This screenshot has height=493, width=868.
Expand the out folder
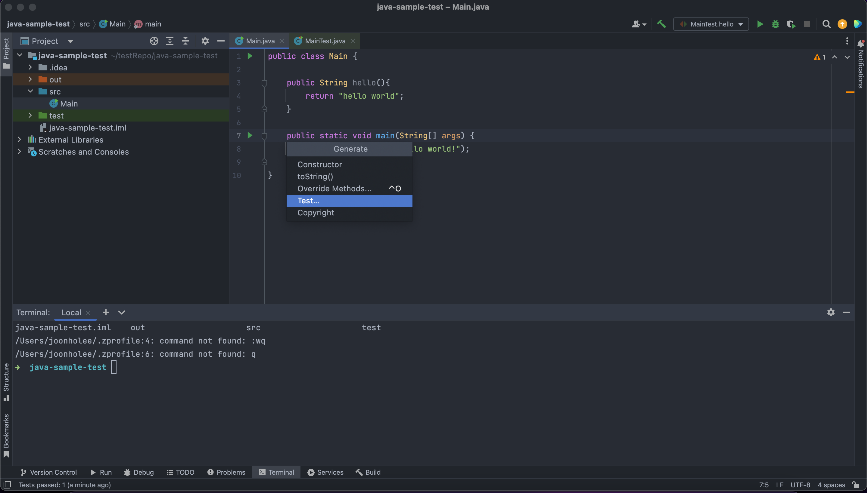tap(30, 79)
